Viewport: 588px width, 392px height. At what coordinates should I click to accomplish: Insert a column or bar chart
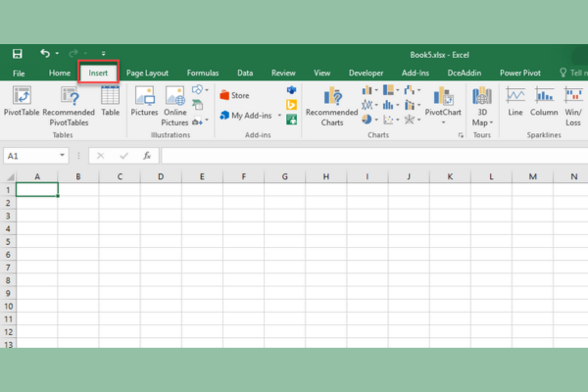tap(369, 90)
